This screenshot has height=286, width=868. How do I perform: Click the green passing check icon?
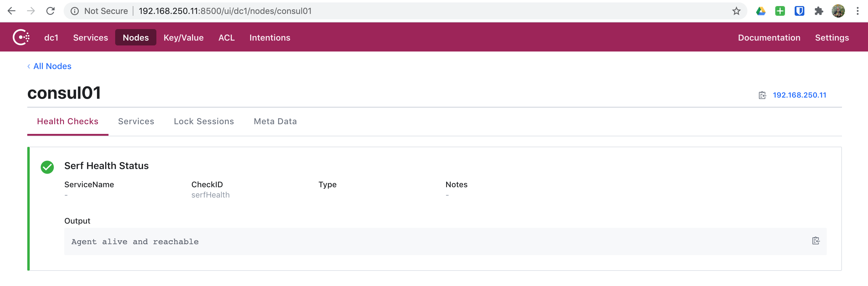click(x=47, y=167)
